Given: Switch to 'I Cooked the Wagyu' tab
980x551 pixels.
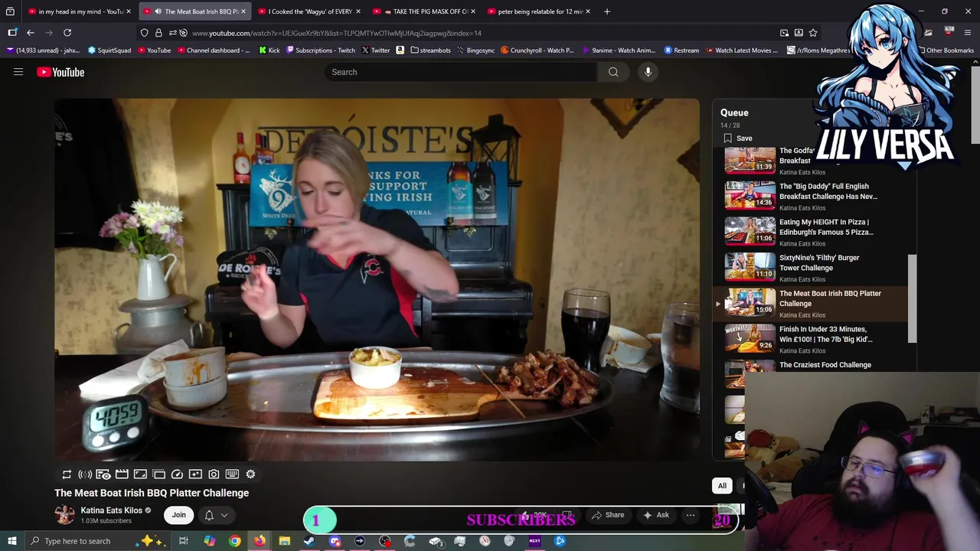Looking at the screenshot, I should [x=309, y=11].
